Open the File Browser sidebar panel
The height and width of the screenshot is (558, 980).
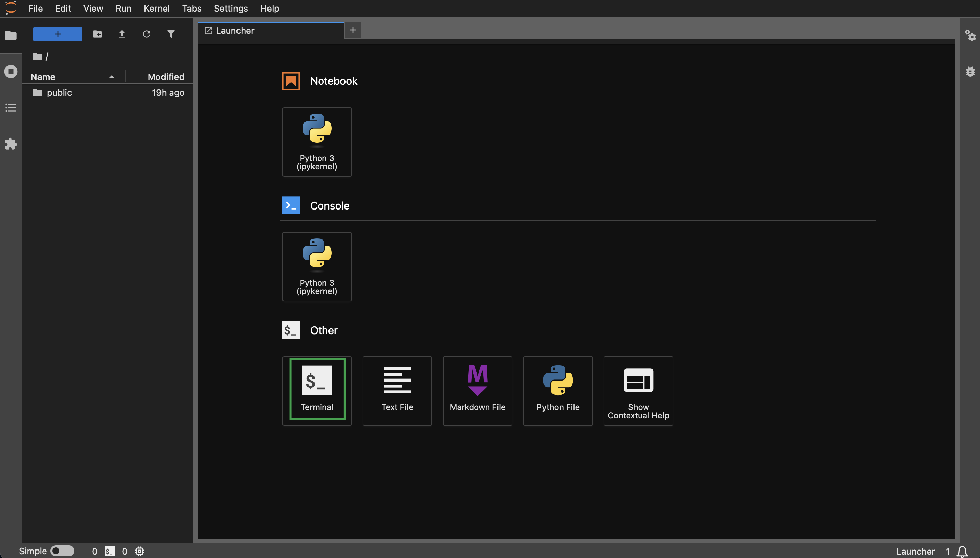pyautogui.click(x=11, y=35)
